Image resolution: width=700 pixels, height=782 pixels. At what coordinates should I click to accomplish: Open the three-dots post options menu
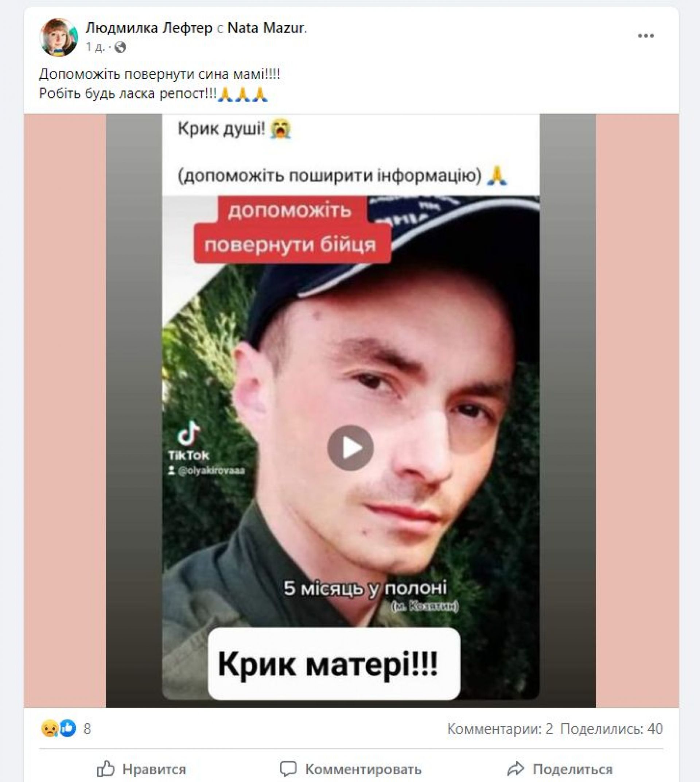pyautogui.click(x=646, y=36)
